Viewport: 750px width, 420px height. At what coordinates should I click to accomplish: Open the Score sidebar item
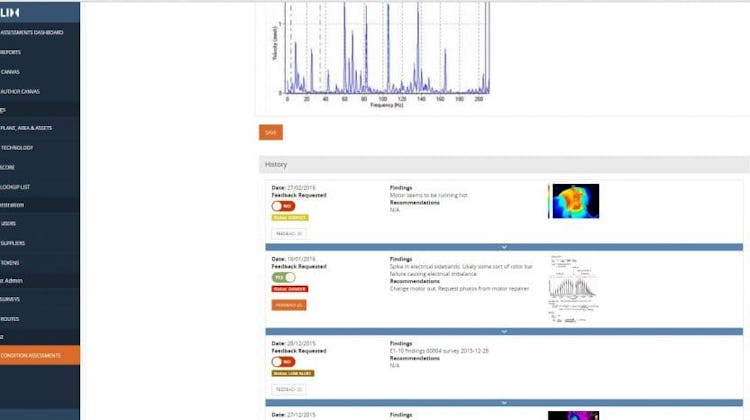[8, 167]
